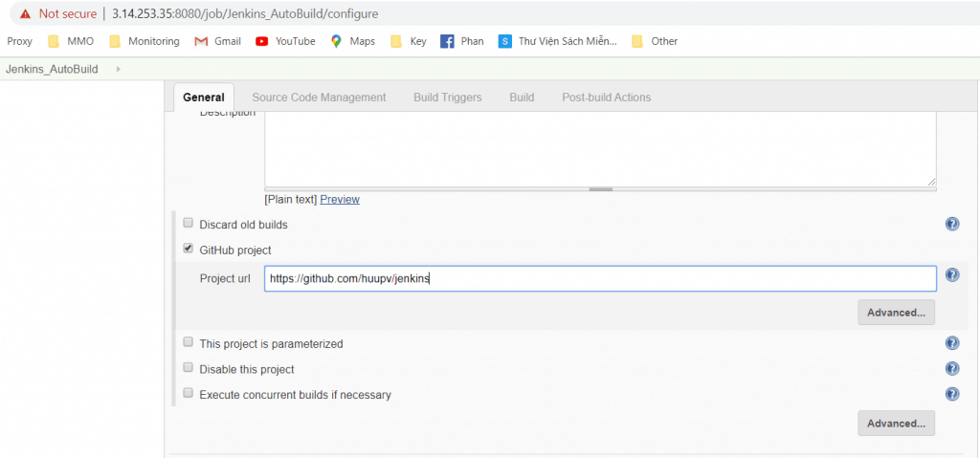The image size is (980, 458).
Task: Open the YouTube bookmark
Action: pyautogui.click(x=285, y=41)
